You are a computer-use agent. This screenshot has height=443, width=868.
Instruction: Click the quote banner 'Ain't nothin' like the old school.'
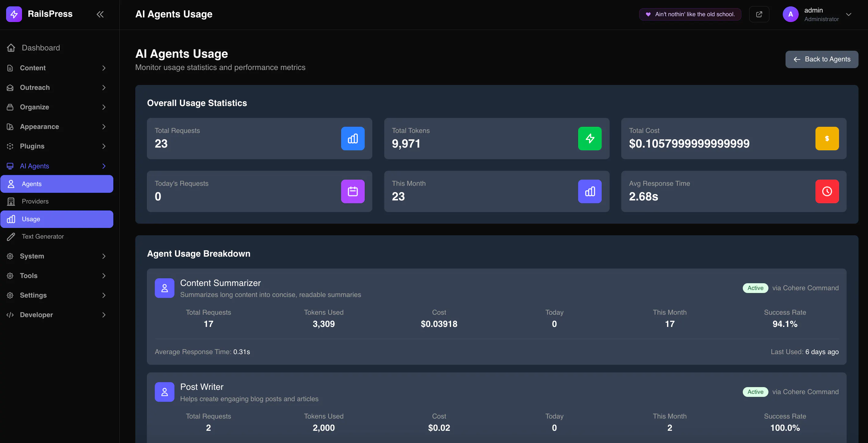pos(690,14)
